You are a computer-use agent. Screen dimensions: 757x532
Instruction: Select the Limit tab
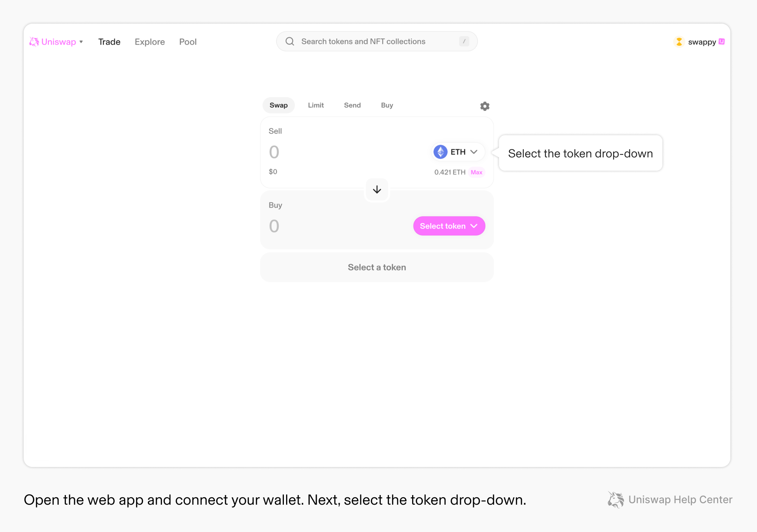316,105
